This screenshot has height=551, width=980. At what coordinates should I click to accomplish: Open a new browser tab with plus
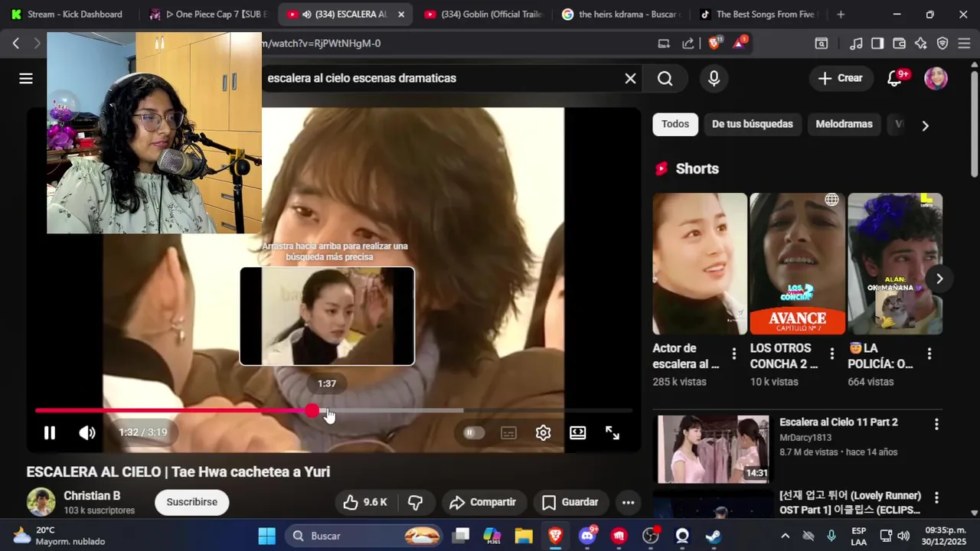(x=841, y=15)
